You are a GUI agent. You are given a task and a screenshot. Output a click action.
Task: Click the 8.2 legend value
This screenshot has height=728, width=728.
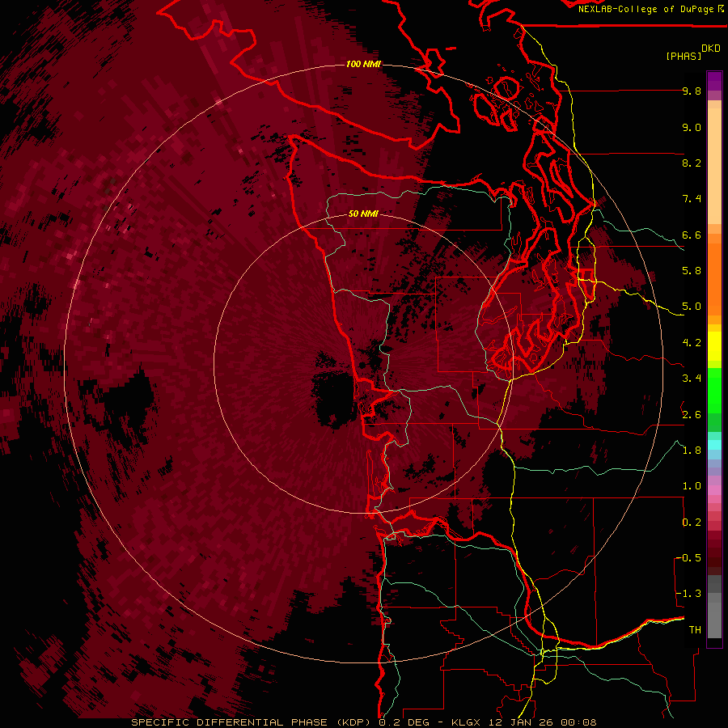[692, 163]
